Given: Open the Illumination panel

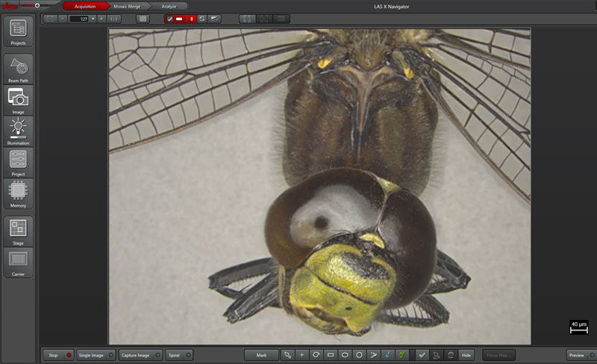Looking at the screenshot, I should (x=18, y=128).
